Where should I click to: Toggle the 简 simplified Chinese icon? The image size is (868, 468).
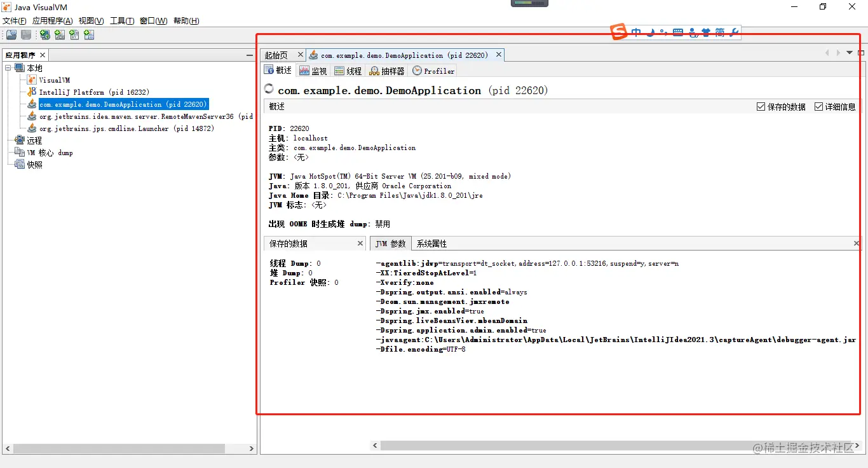719,32
